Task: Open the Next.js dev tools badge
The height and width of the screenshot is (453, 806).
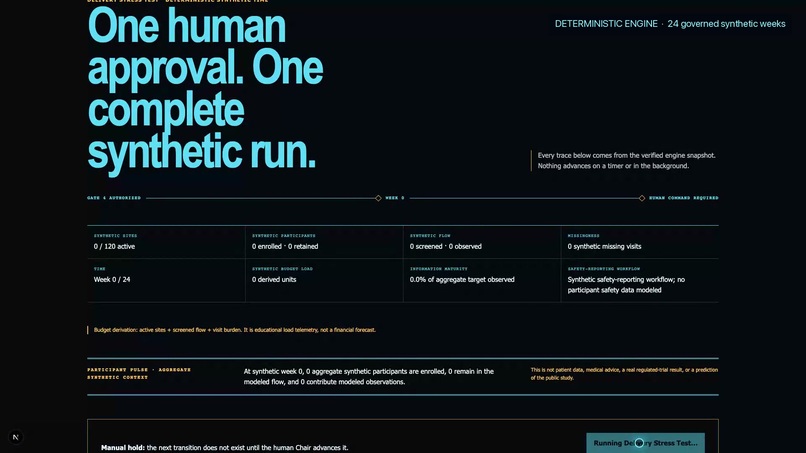Action: pyautogui.click(x=15, y=437)
